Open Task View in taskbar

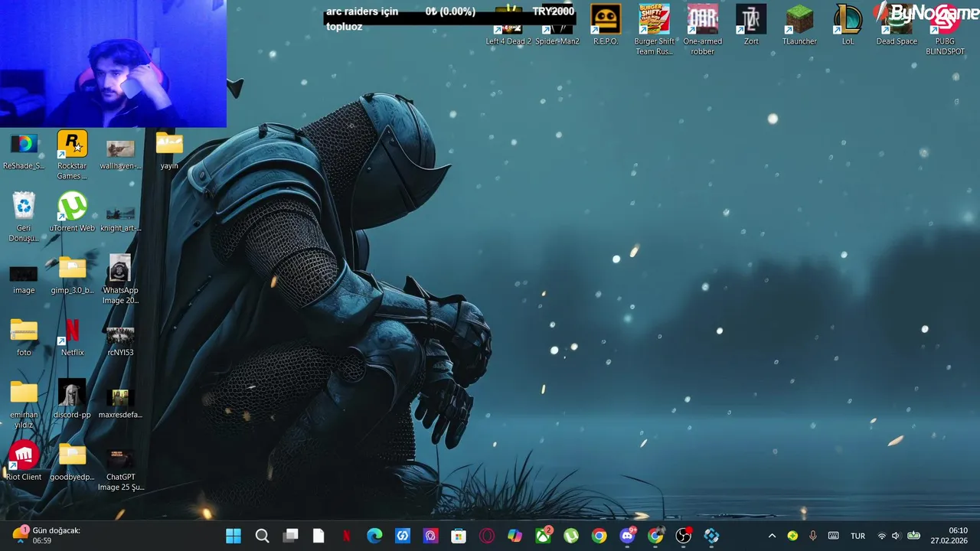290,536
